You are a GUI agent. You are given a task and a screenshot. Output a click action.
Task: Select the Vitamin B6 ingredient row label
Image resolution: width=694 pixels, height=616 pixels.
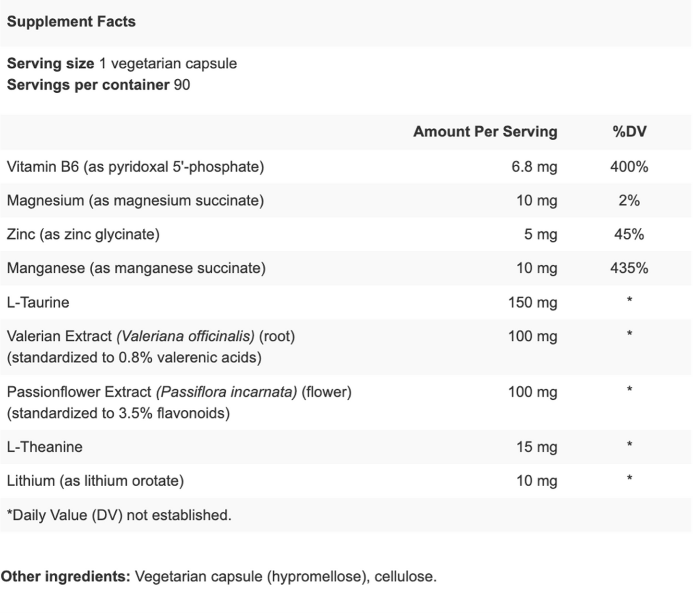coord(135,167)
